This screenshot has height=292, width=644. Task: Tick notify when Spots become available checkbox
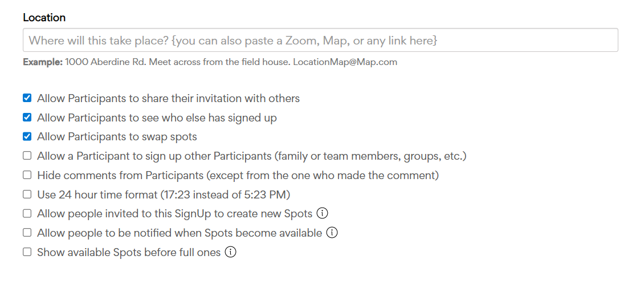point(27,233)
